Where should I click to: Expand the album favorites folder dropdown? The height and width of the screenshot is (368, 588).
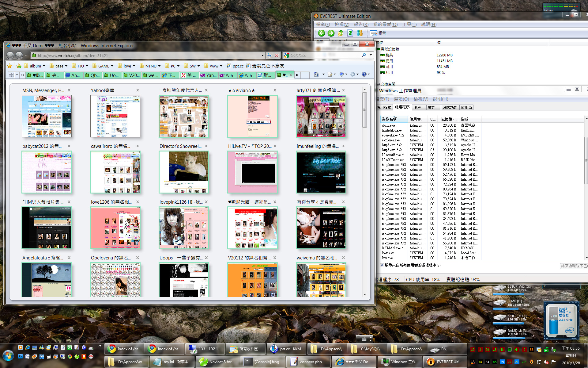[44, 66]
